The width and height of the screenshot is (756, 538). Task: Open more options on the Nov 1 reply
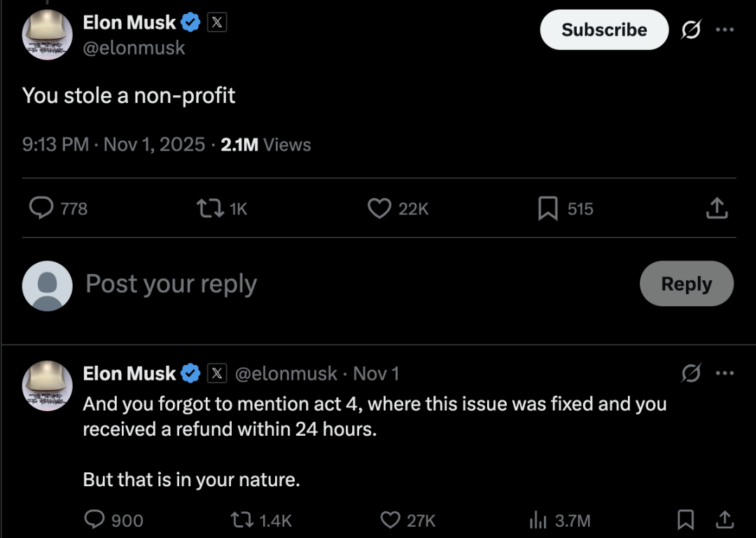coord(724,374)
